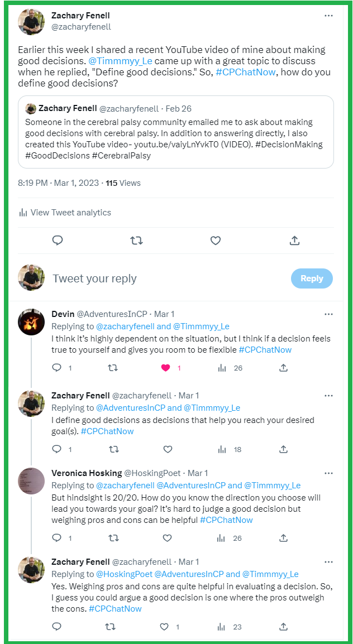Viewport: 353px width, 644px height.
Task: Open more options on the main tweet
Action: [328, 15]
